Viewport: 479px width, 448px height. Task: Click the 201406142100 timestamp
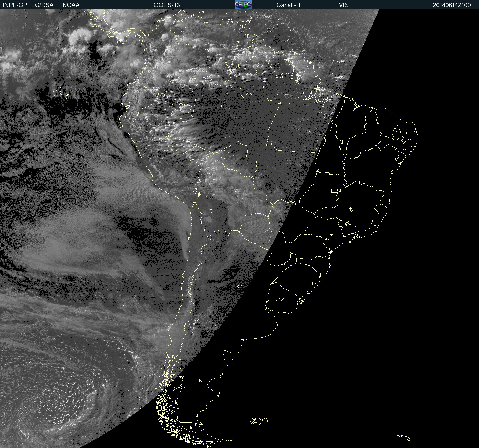click(452, 5)
